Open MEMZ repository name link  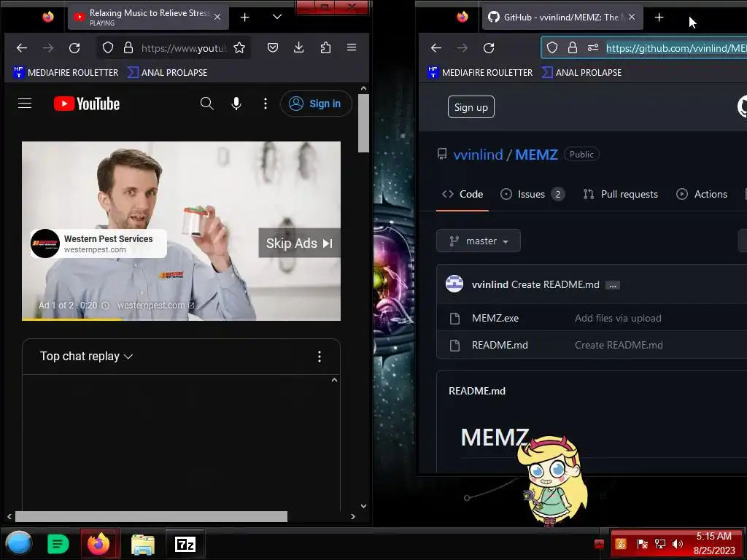(536, 155)
